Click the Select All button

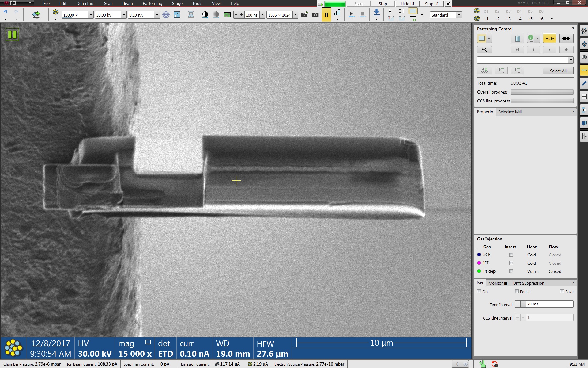coord(558,71)
